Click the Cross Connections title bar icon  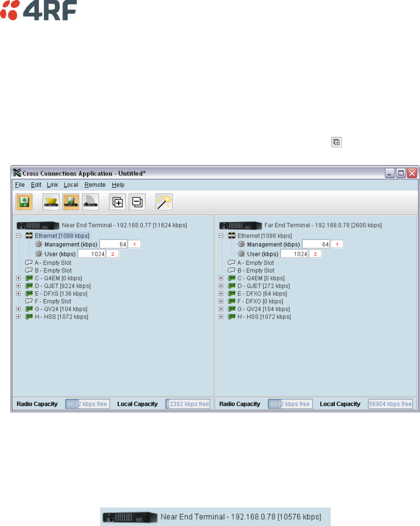point(17,173)
